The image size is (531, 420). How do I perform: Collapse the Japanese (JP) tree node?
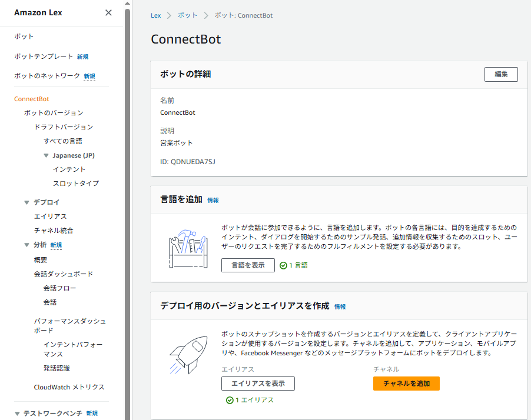[x=46, y=156]
